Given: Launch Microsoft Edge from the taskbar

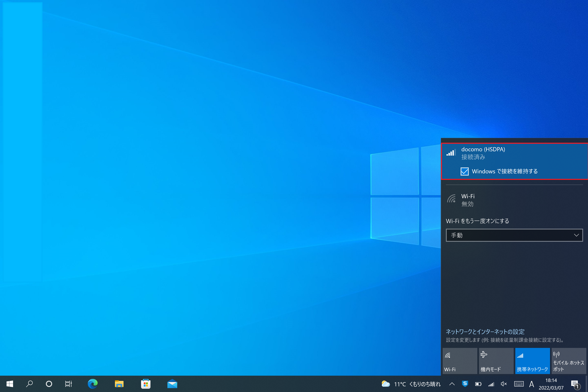Looking at the screenshot, I should coord(92,384).
